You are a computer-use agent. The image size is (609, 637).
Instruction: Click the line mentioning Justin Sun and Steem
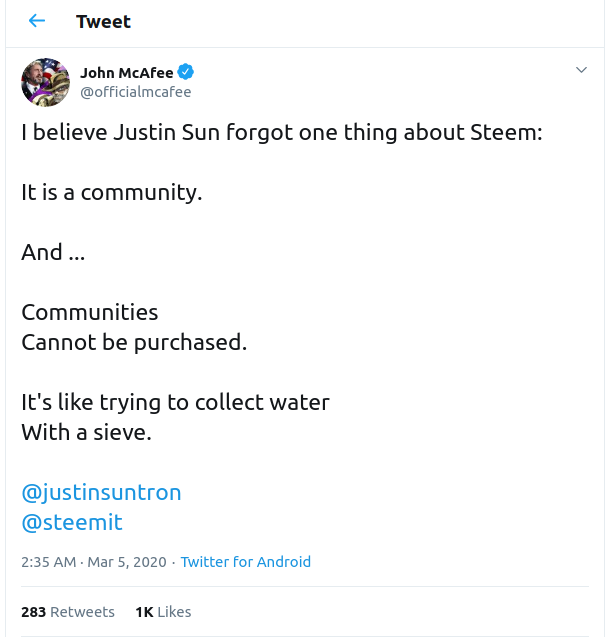281,132
